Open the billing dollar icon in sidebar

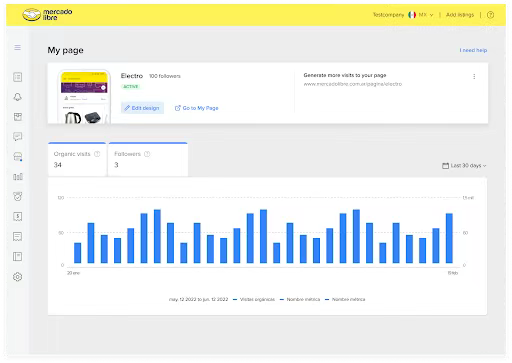tap(18, 216)
